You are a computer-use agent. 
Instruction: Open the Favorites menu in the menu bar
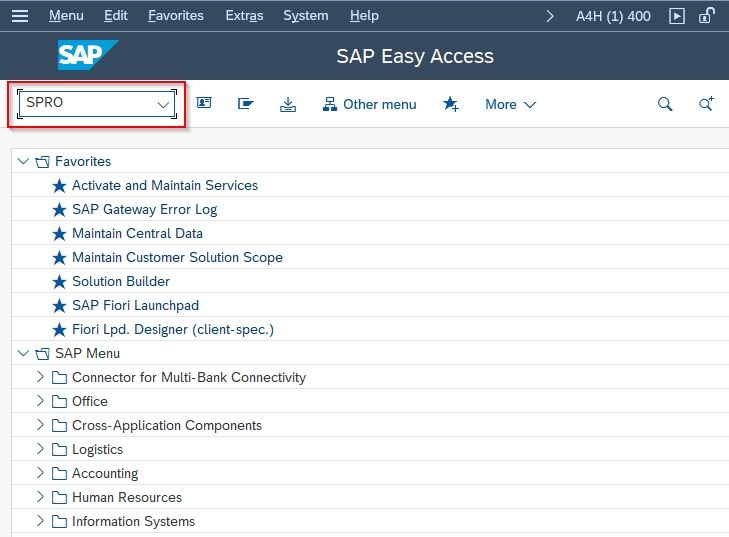176,16
